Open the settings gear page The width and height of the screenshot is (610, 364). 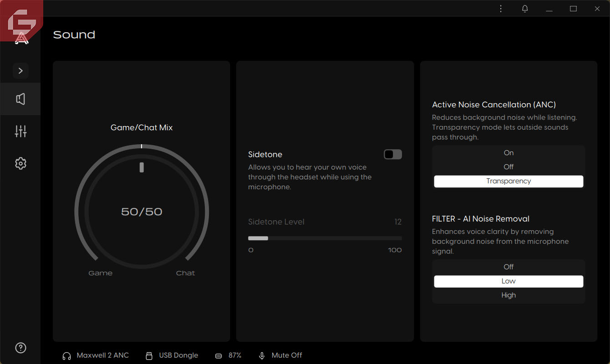click(x=20, y=163)
